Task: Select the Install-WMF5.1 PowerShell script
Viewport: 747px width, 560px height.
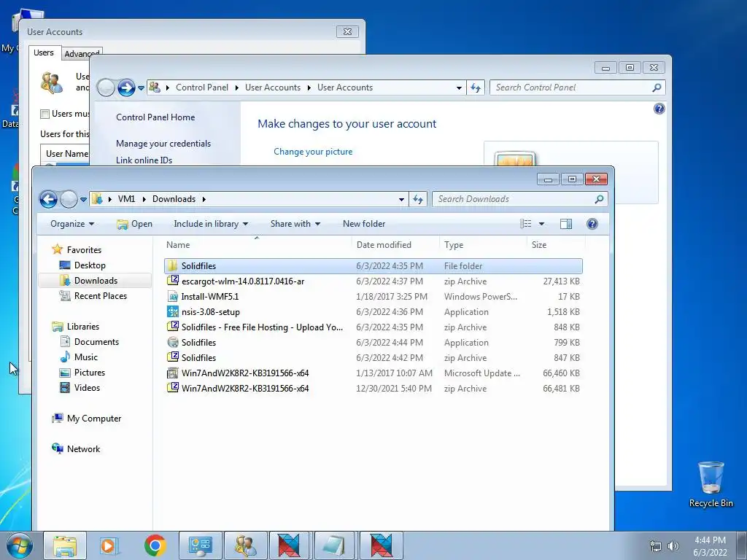Action: (x=373, y=296)
